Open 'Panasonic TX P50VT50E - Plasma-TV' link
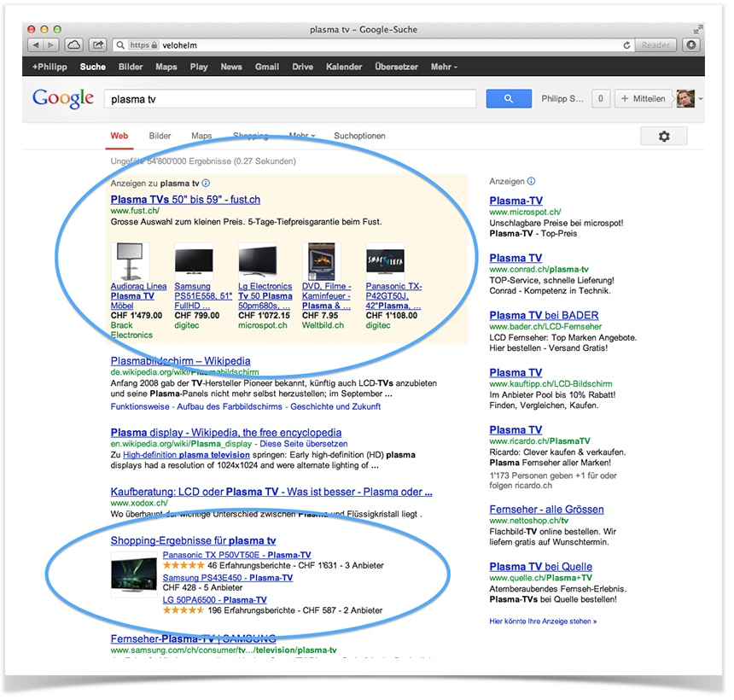 tap(237, 555)
